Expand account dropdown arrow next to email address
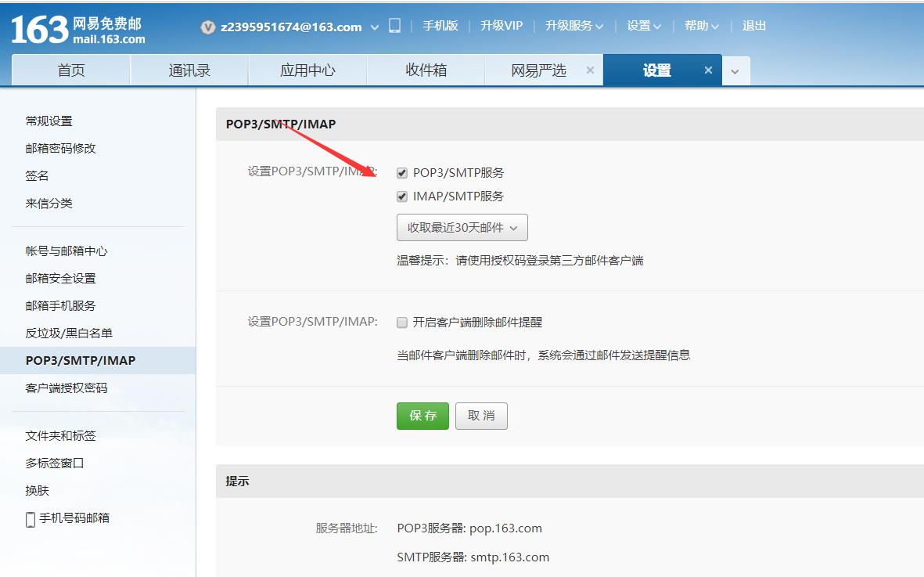 pyautogui.click(x=374, y=27)
